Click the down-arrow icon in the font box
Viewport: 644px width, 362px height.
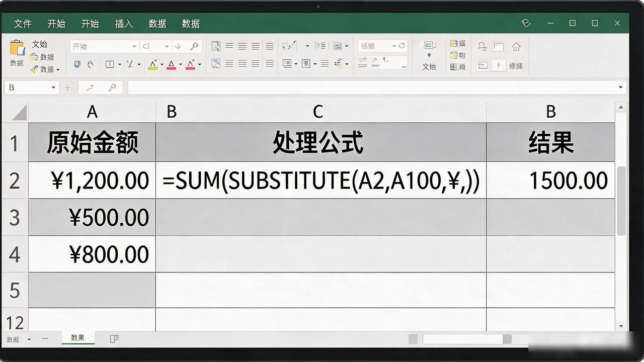coord(178,46)
